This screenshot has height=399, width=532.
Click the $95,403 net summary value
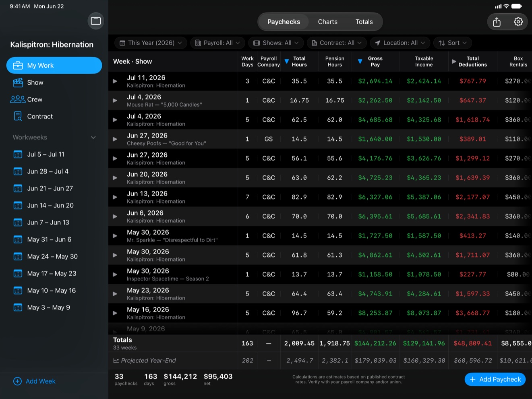point(218,376)
